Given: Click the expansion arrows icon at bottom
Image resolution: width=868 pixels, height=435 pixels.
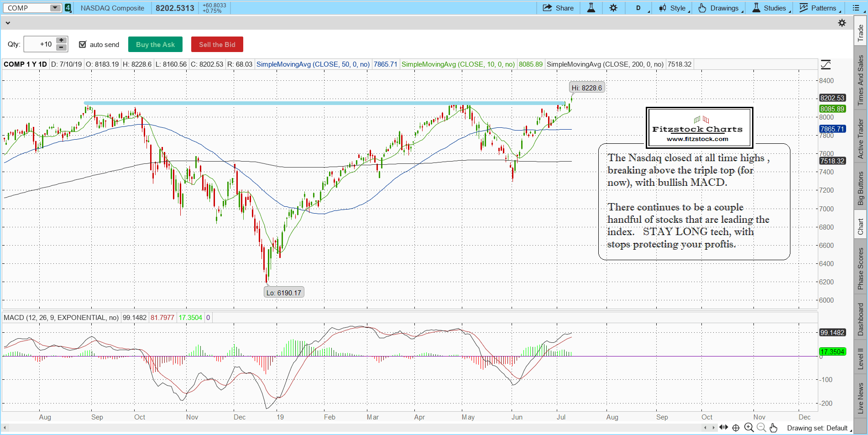Looking at the screenshot, I should (723, 428).
